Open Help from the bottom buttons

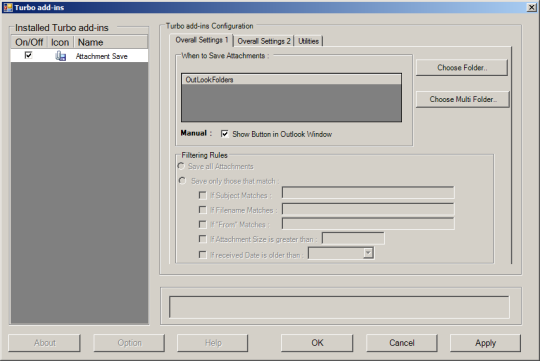click(212, 343)
